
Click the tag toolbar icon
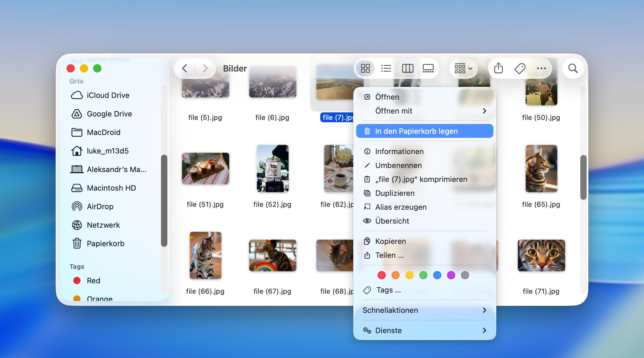pyautogui.click(x=520, y=68)
